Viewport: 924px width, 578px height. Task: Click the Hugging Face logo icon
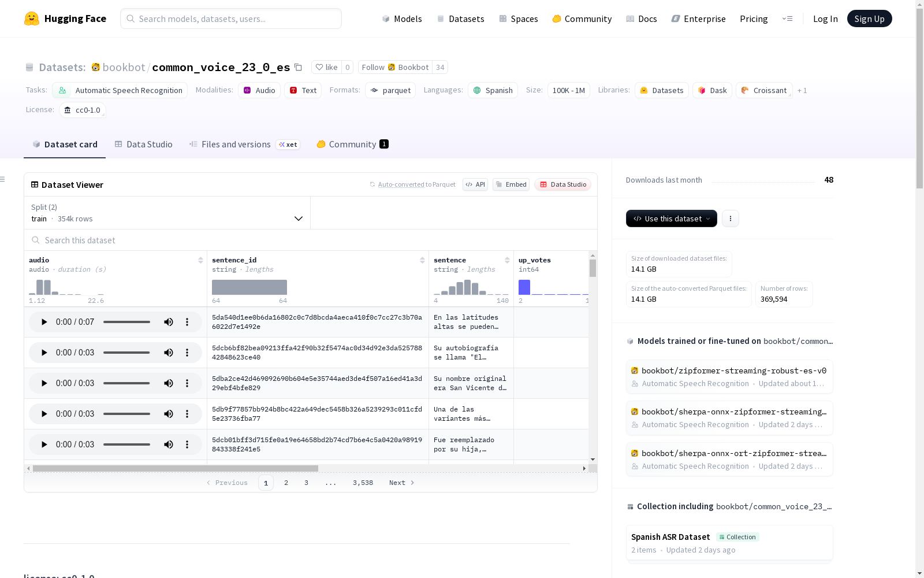tap(32, 18)
